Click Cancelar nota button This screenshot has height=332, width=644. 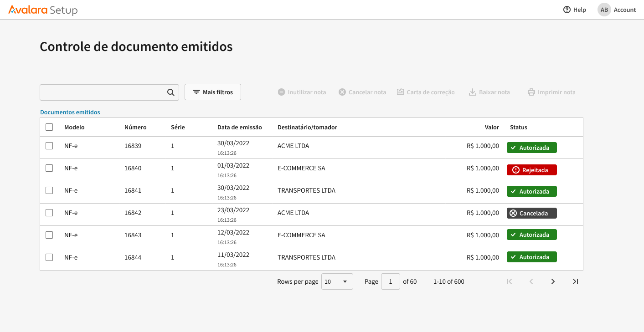362,92
